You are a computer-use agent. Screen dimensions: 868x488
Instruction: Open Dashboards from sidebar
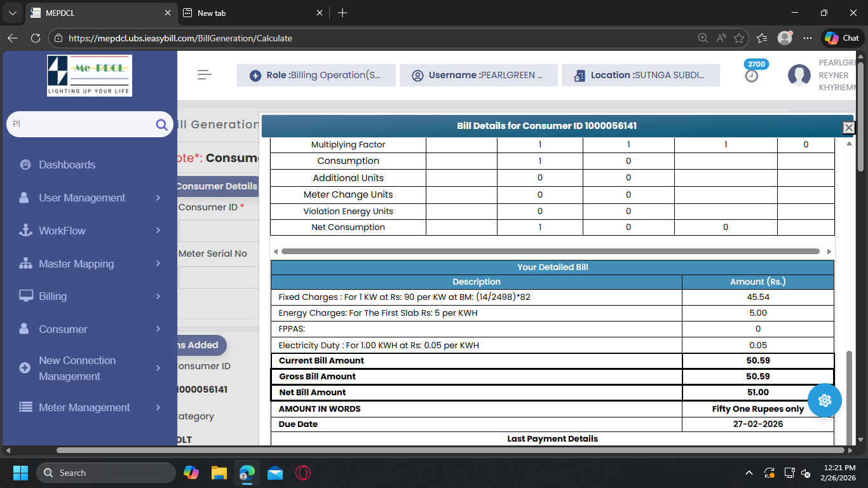[x=67, y=165]
